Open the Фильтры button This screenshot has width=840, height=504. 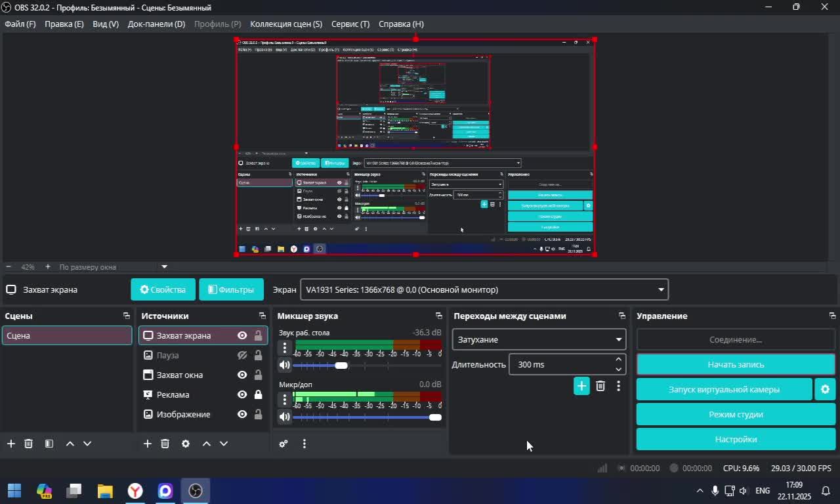tap(231, 289)
